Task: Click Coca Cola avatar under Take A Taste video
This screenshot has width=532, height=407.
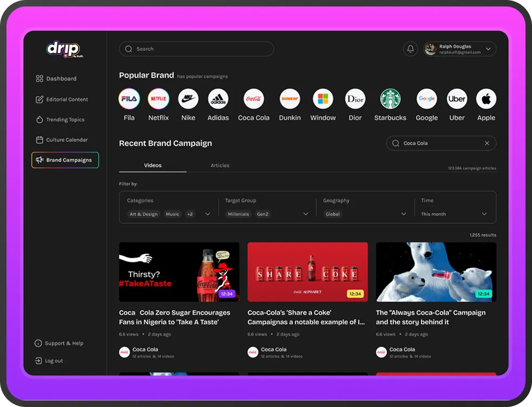Action: coord(124,352)
